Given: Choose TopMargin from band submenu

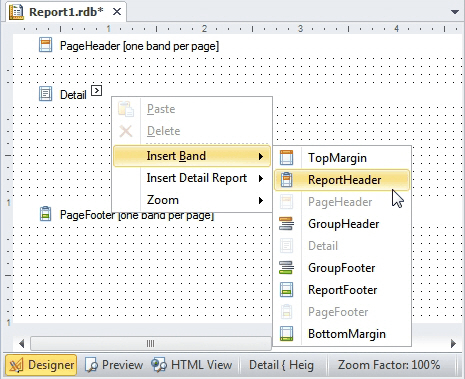Looking at the screenshot, I should pos(342,158).
